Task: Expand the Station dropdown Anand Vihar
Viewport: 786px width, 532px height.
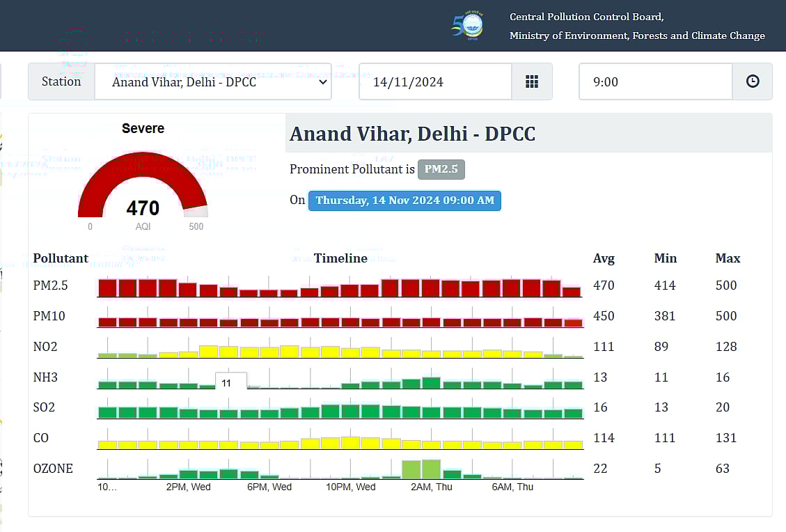Action: 212,81
